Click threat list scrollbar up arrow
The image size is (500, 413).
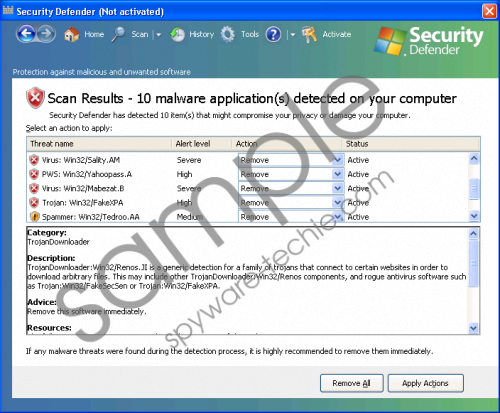click(474, 158)
